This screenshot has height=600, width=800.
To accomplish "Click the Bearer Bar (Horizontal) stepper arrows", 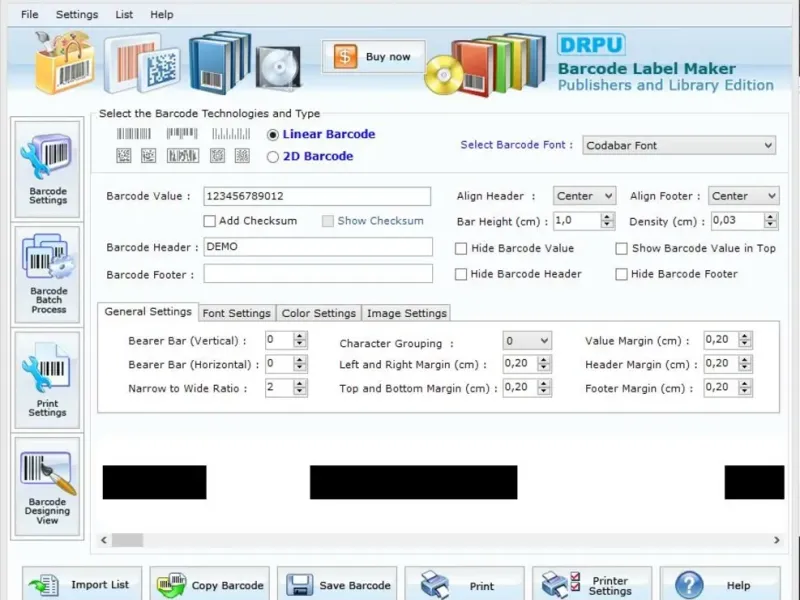I will [x=300, y=364].
